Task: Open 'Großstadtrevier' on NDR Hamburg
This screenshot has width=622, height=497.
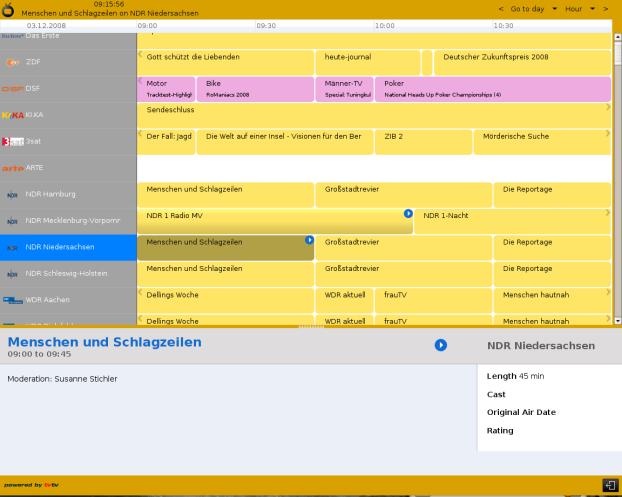Action: coord(403,195)
